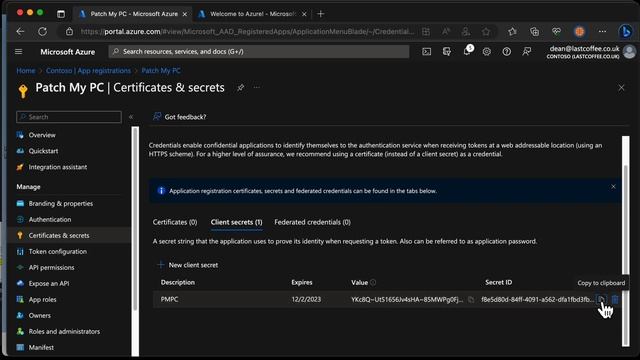Click the Secret ID column header
This screenshot has height=360, width=640.
498,282
